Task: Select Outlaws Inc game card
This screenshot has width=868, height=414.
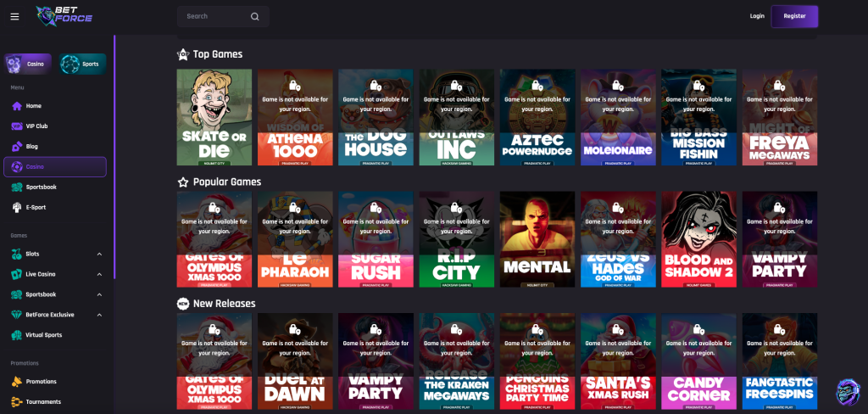Action: [x=457, y=117]
